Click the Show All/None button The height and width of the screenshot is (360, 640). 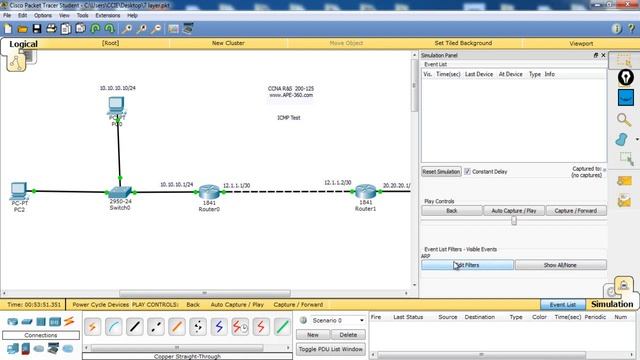click(x=560, y=265)
